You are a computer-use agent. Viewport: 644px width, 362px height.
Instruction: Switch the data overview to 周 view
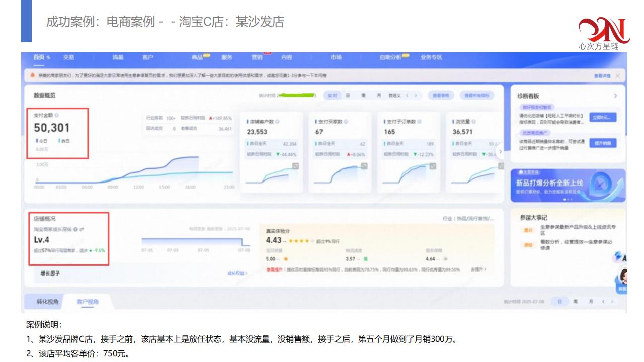(x=363, y=95)
